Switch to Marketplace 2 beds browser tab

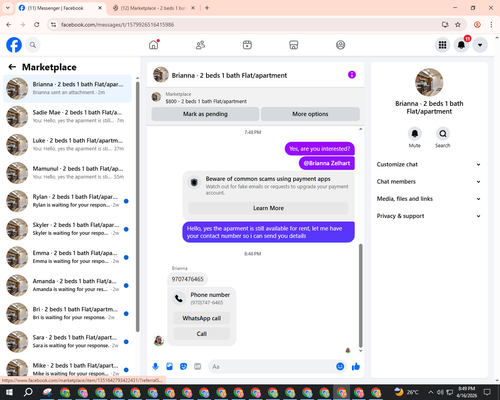click(x=153, y=8)
